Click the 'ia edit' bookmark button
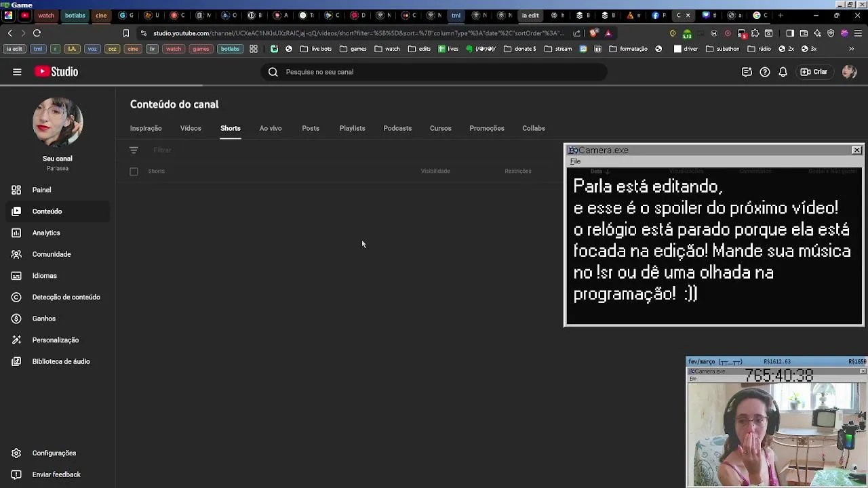The image size is (868, 488). pyautogui.click(x=14, y=49)
